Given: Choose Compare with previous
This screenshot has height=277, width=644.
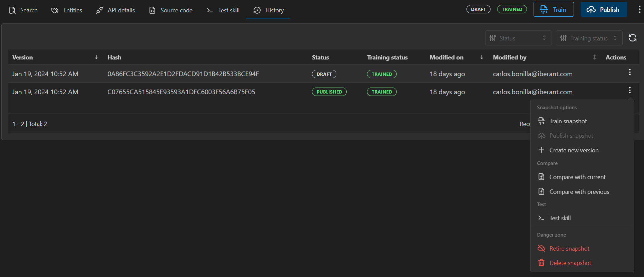Looking at the screenshot, I should [582, 192].
